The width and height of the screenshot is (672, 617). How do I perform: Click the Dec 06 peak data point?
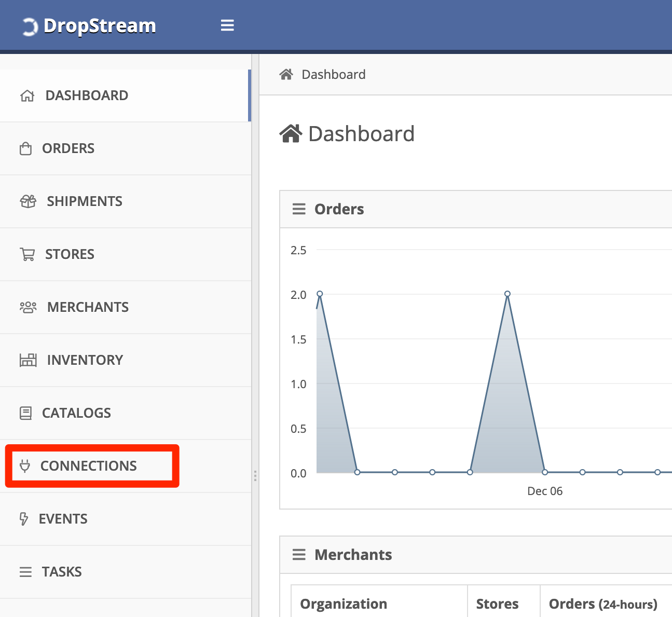click(508, 294)
